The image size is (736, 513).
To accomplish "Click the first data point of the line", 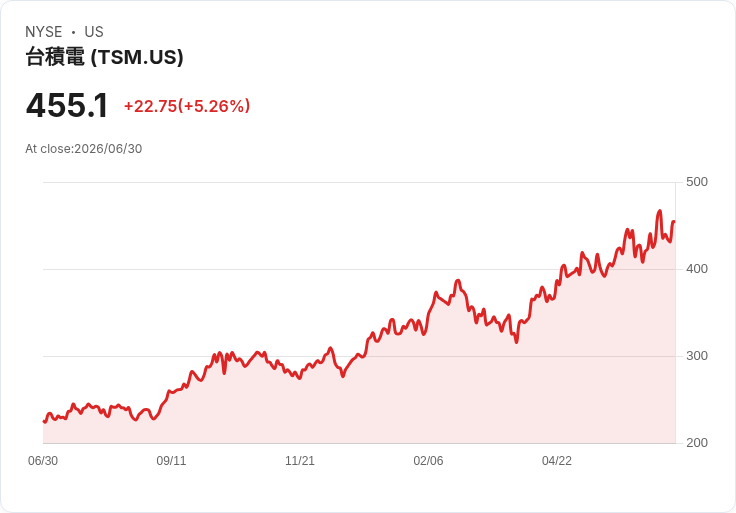I will (44, 421).
